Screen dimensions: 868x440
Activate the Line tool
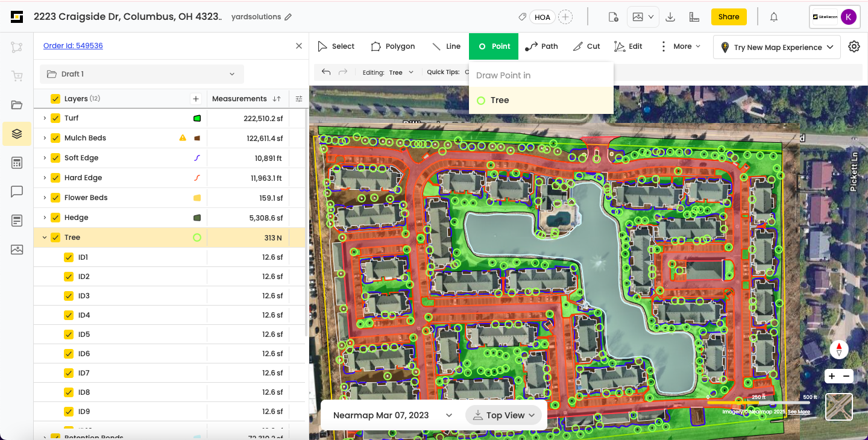[446, 46]
